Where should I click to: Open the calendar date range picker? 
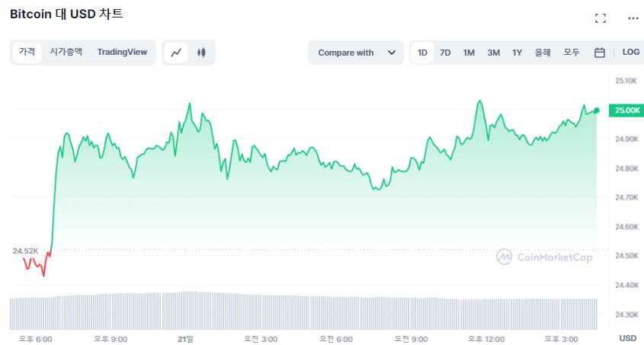pos(600,53)
